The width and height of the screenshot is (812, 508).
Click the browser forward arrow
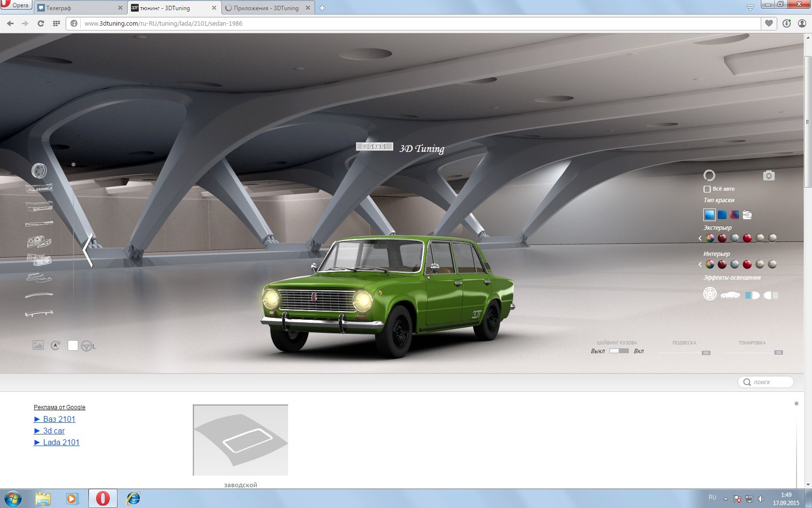click(x=25, y=23)
